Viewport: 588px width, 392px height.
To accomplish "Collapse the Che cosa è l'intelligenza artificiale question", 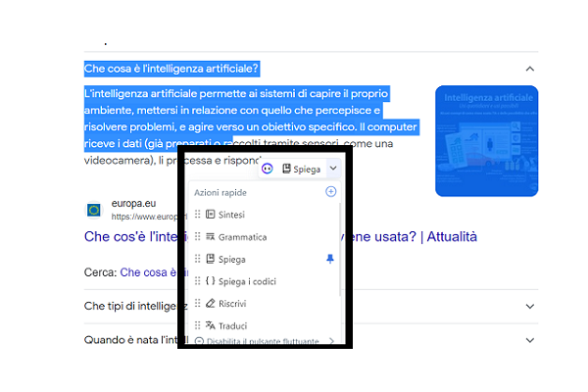I will pos(530,69).
